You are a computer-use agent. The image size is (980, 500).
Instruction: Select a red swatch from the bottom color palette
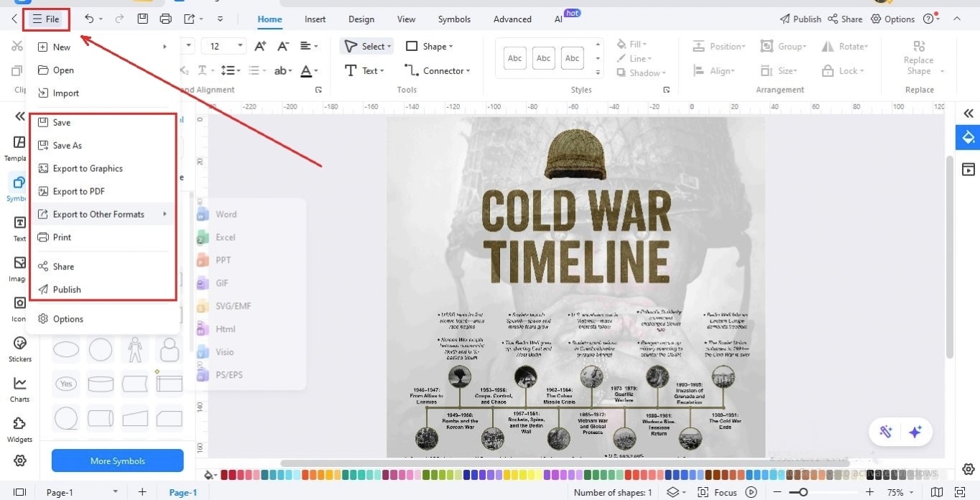coord(224,475)
